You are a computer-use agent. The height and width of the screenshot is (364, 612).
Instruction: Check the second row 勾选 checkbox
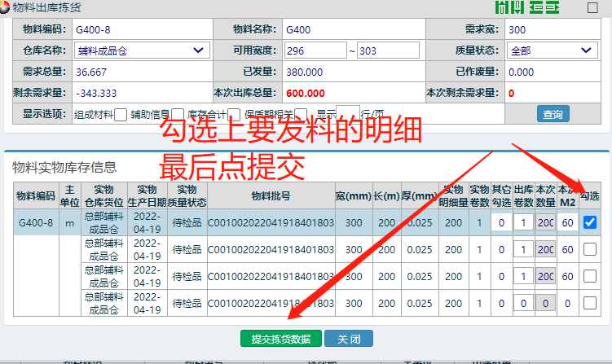590,250
